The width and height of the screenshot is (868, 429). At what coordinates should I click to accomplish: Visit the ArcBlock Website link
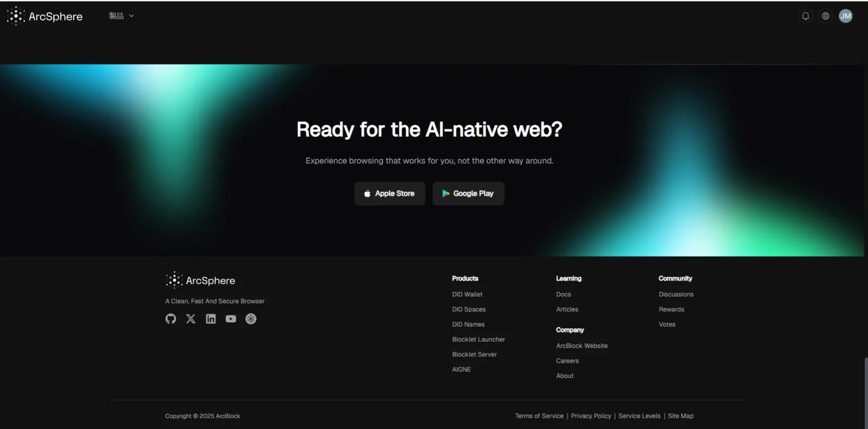point(582,346)
